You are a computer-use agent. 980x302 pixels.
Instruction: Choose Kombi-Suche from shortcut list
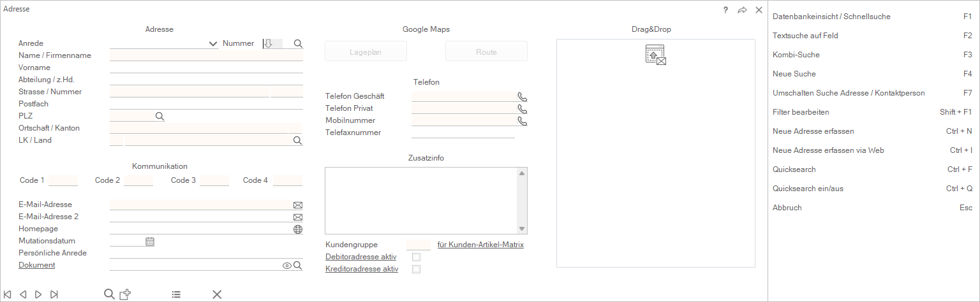pyautogui.click(x=796, y=55)
